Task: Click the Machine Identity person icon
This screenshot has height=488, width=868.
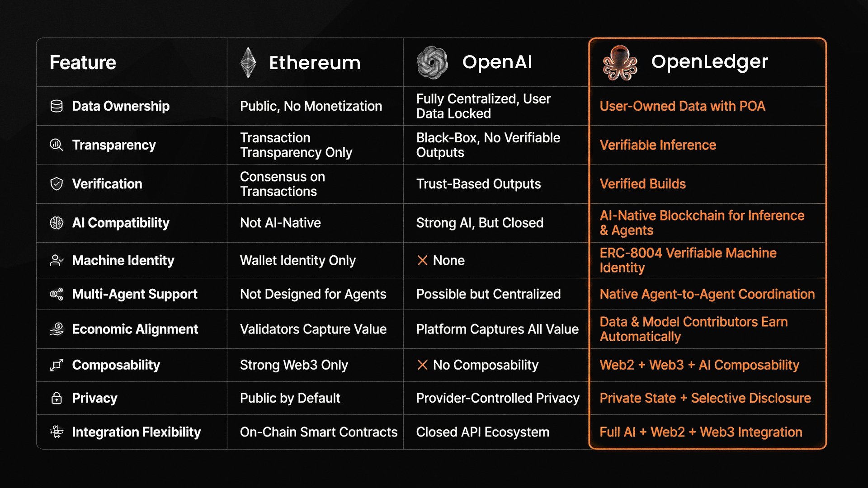Action: 57,261
